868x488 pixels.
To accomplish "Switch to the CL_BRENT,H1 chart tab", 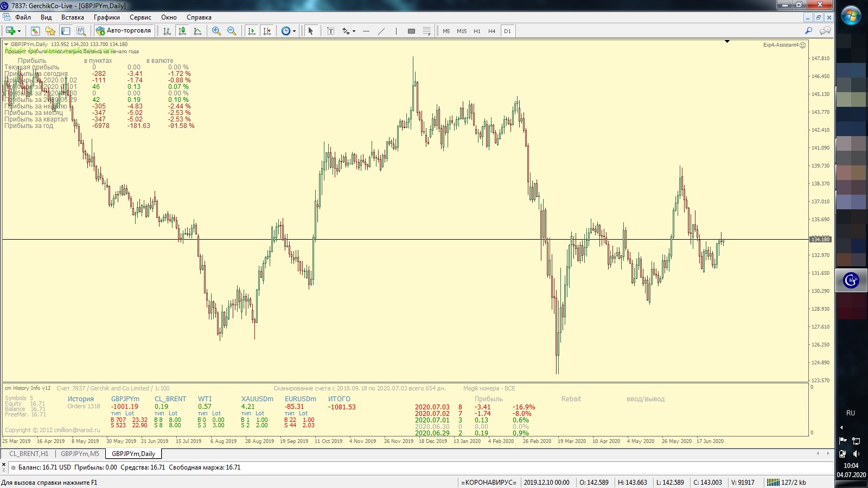I will click(x=29, y=454).
